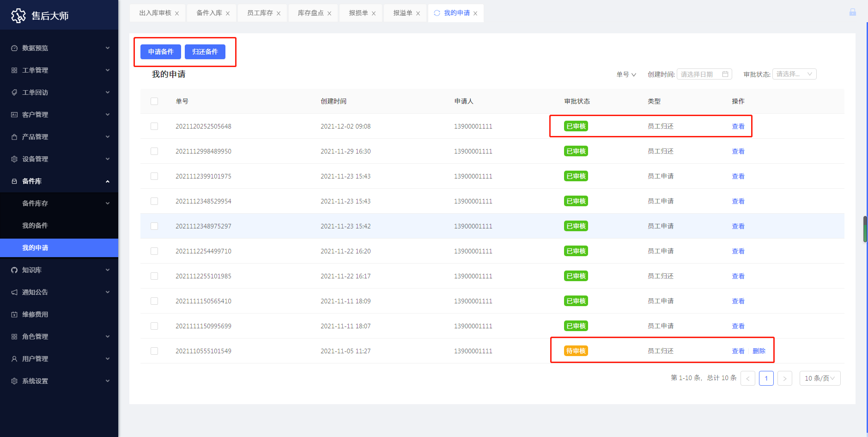This screenshot has height=437, width=868.
Task: Delete the pending 待审核 record via 删除 link
Action: coord(759,351)
